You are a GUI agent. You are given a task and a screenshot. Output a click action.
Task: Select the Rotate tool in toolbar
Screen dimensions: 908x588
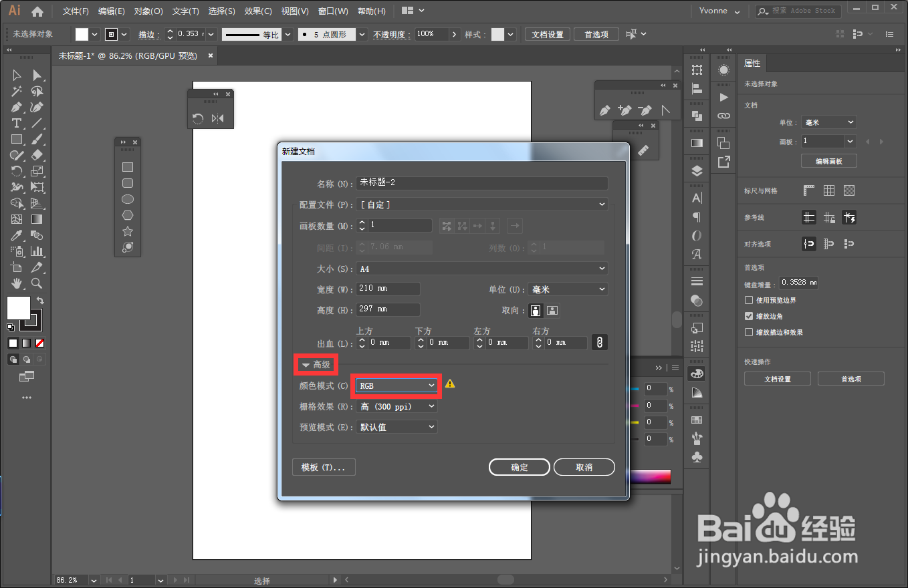tap(17, 171)
